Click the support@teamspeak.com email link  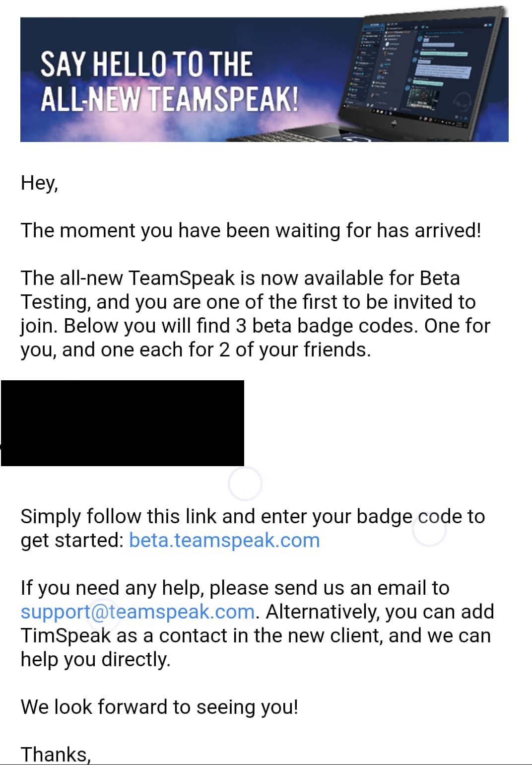[x=137, y=612]
